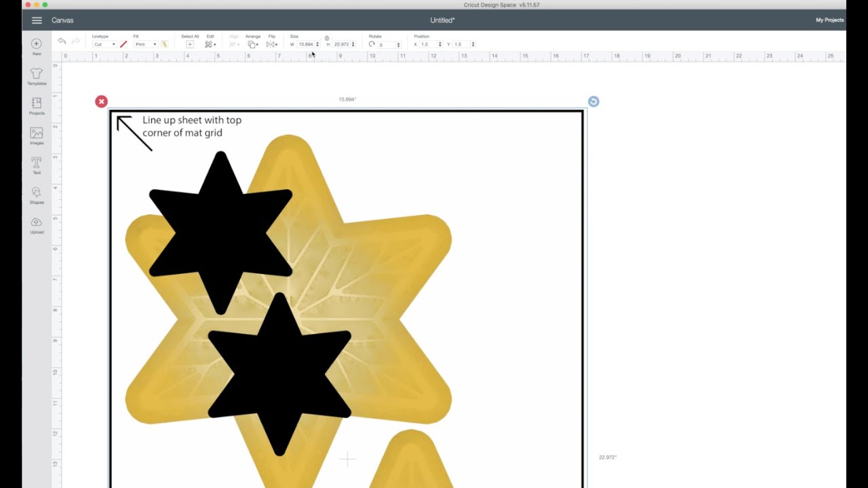Click the Select All icon

coord(190,44)
